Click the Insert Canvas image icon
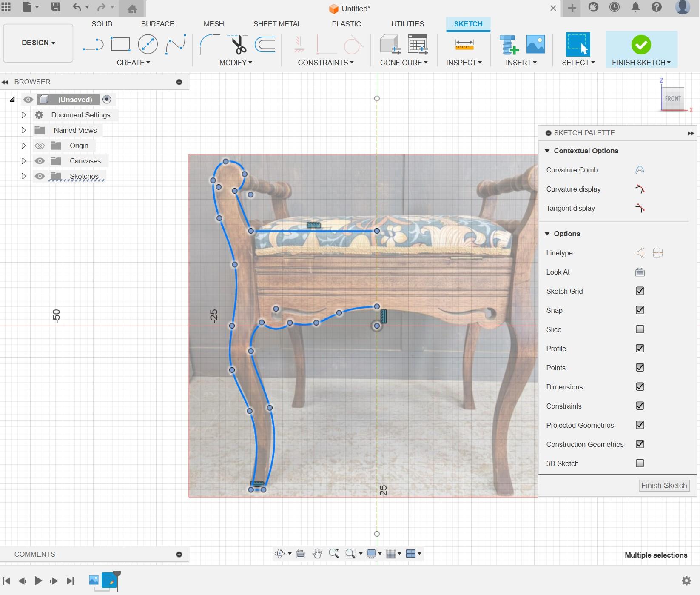 tap(535, 44)
